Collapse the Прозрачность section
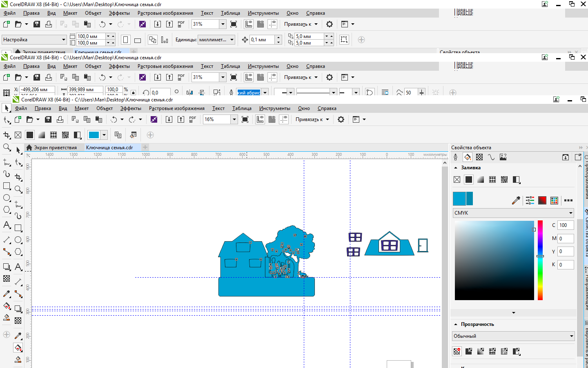This screenshot has width=588, height=368. [456, 324]
